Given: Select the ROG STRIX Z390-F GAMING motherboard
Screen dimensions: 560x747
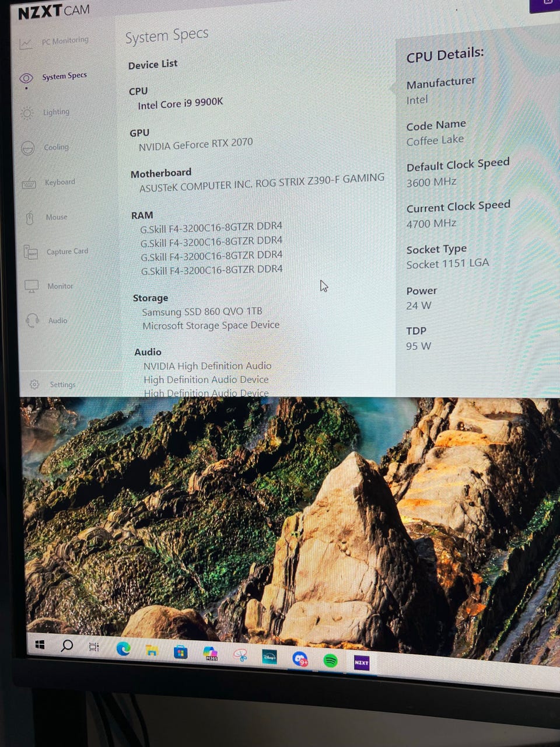Looking at the screenshot, I should (262, 183).
